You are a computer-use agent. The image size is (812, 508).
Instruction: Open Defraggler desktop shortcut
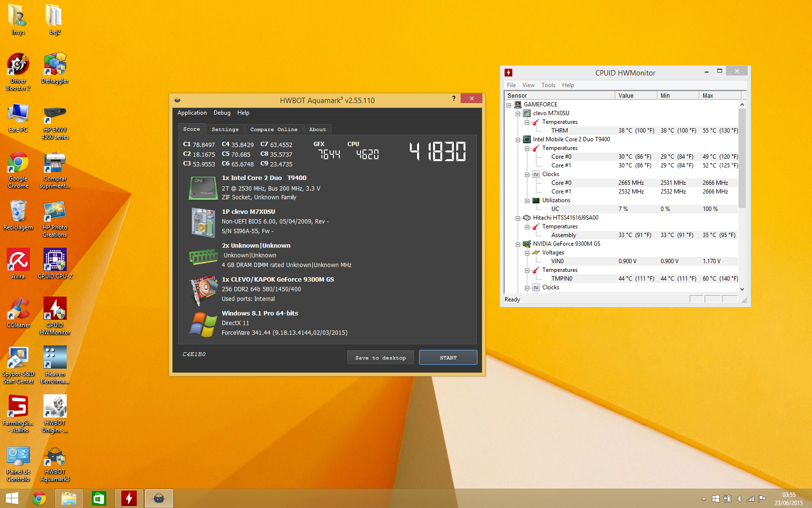55,68
